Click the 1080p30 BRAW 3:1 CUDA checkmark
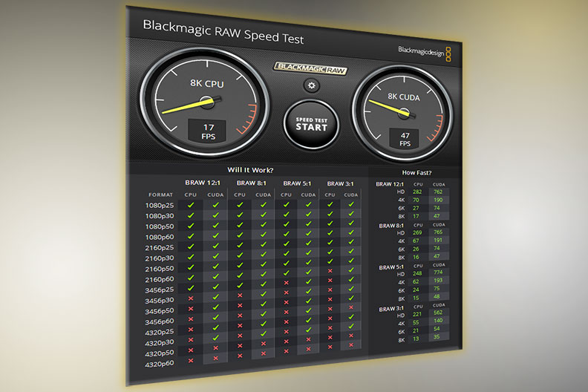The height and width of the screenshot is (392, 588). coord(351,214)
